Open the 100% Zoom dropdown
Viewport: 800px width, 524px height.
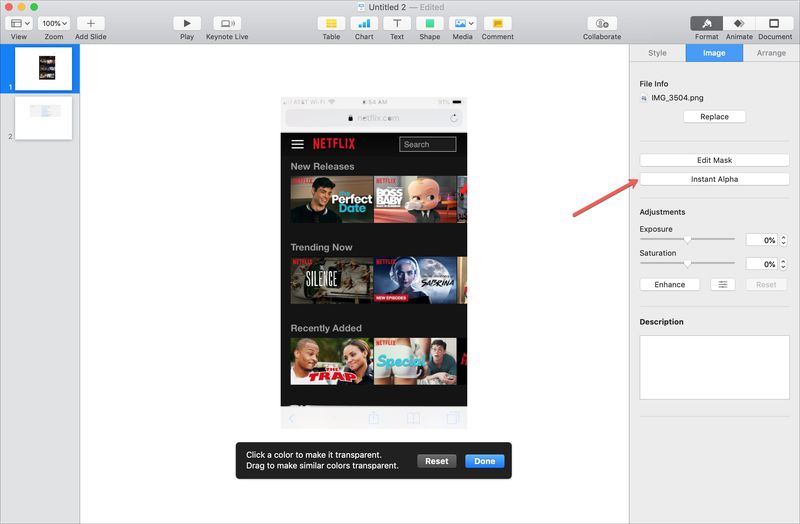[54, 23]
